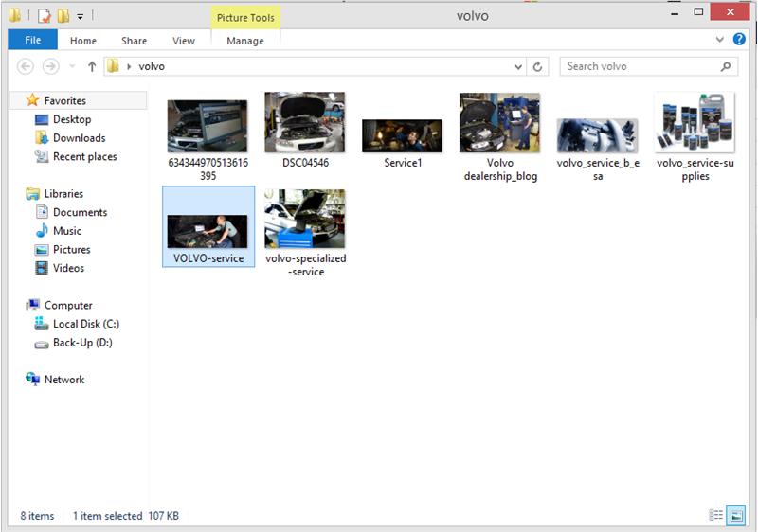Open the recent locations dropdown arrow
The width and height of the screenshot is (758, 532).
(73, 66)
